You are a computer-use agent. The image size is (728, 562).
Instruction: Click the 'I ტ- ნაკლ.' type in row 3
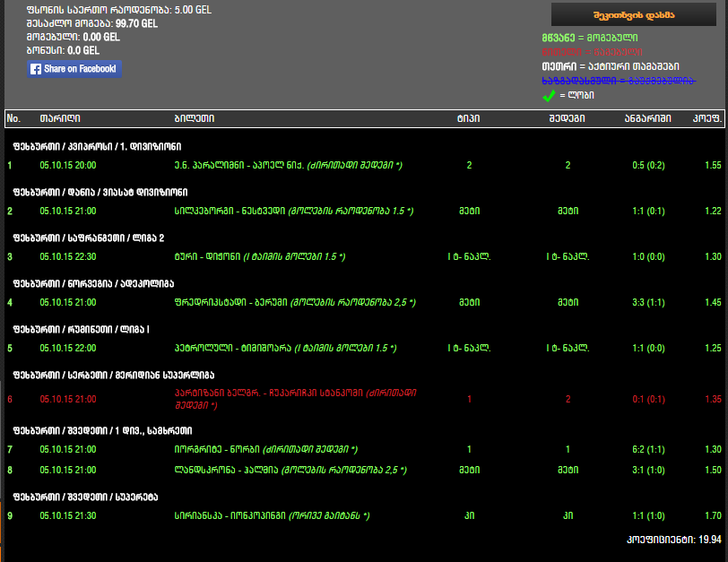[470, 256]
